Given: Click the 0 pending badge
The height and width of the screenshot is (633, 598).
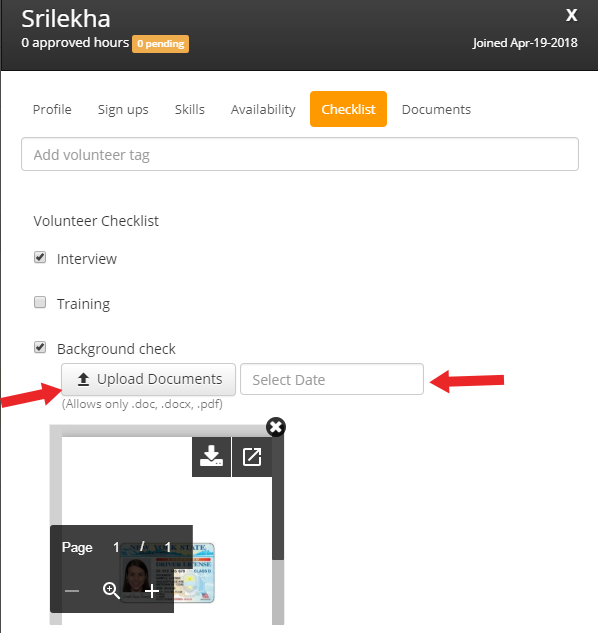Looking at the screenshot, I should [160, 44].
